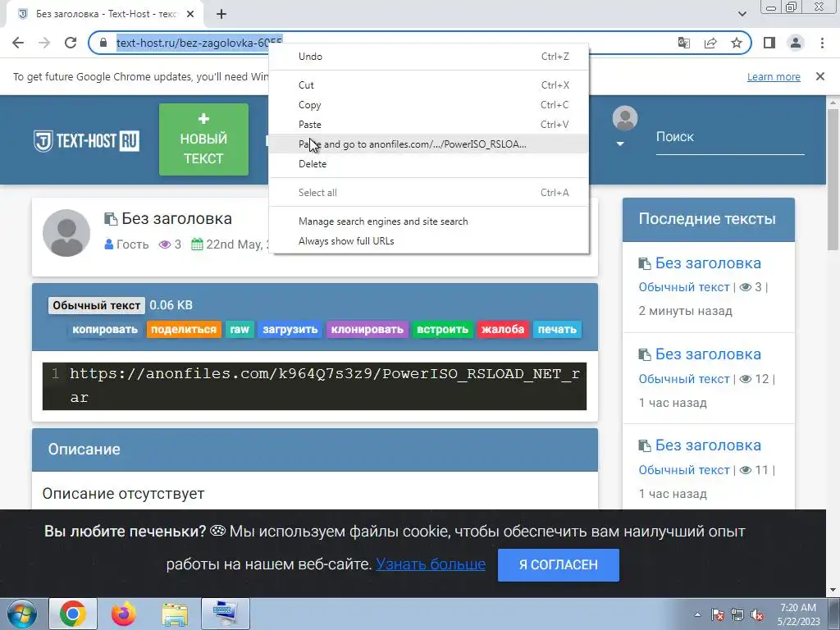Open the Chrome profile avatar menu
Viewport: 840px width, 630px height.
click(796, 43)
